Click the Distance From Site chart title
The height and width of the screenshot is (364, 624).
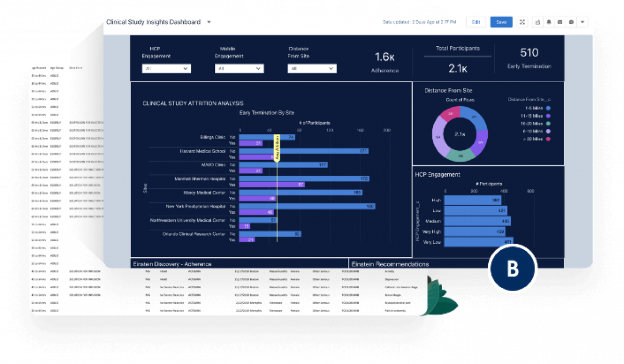click(x=448, y=90)
